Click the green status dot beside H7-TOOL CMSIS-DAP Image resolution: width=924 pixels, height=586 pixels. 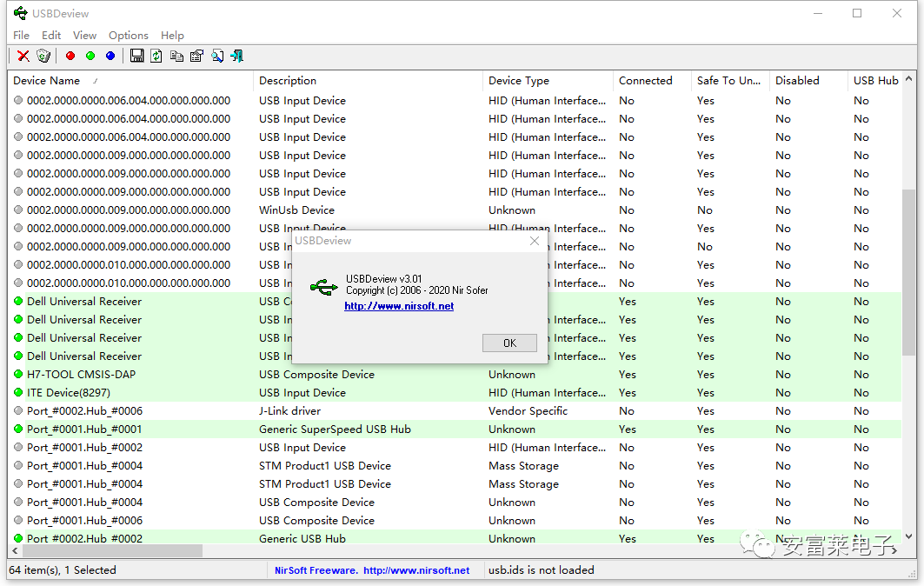[18, 375]
